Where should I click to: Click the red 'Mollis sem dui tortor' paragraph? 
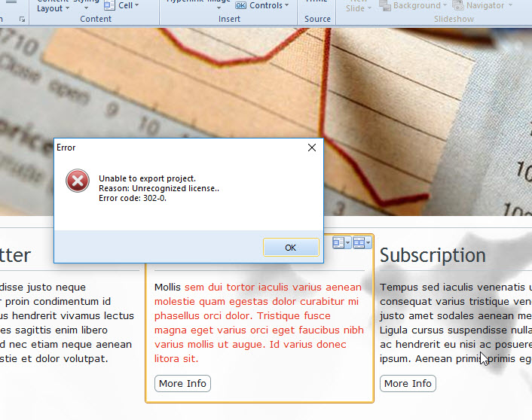pos(259,323)
